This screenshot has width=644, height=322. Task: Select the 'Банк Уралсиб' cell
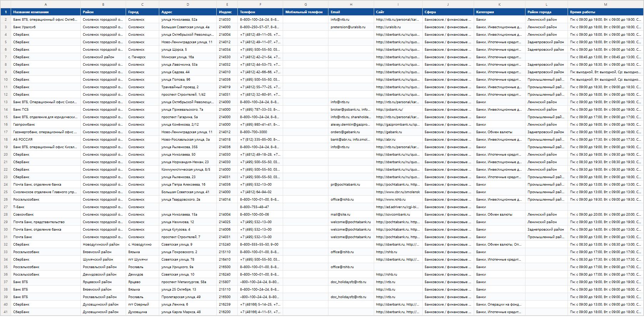(x=46, y=27)
